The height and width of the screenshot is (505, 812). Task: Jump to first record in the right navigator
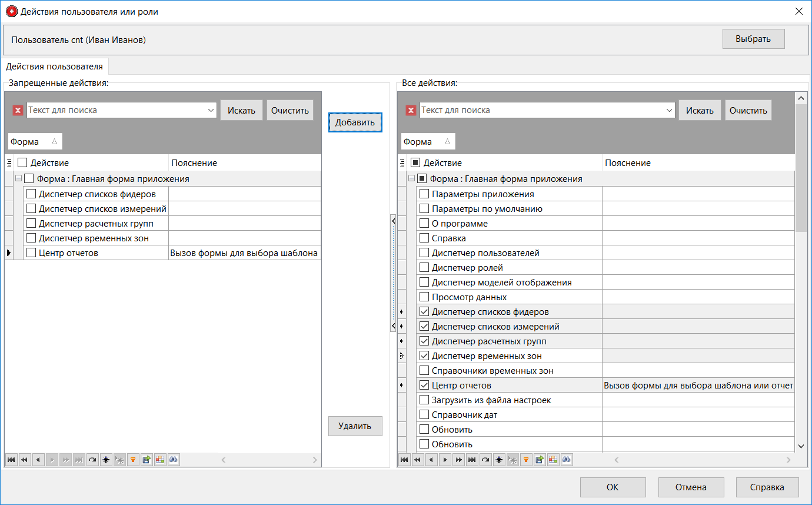(404, 460)
